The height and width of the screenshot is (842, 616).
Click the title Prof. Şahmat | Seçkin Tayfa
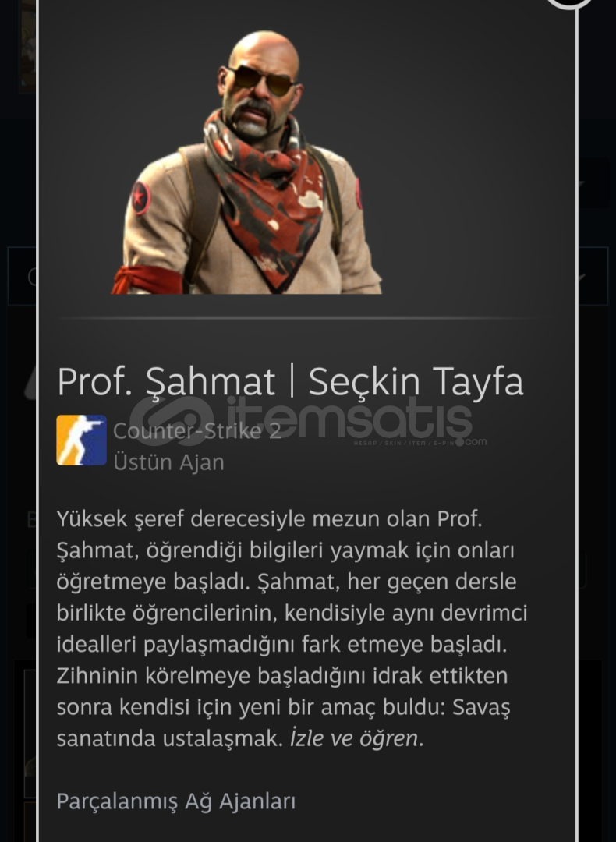(290, 382)
